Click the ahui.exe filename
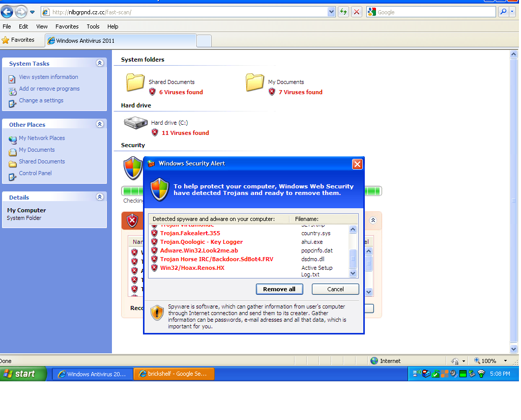 pyautogui.click(x=312, y=242)
